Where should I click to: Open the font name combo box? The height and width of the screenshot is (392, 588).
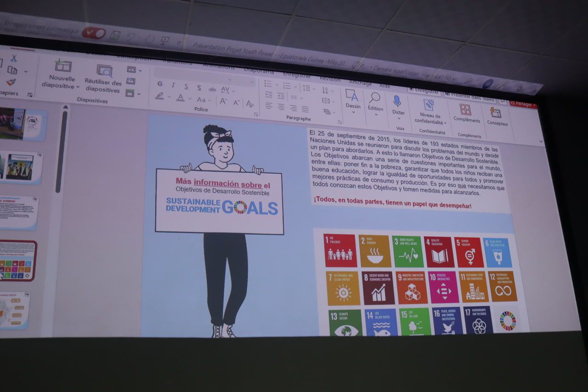[193, 74]
